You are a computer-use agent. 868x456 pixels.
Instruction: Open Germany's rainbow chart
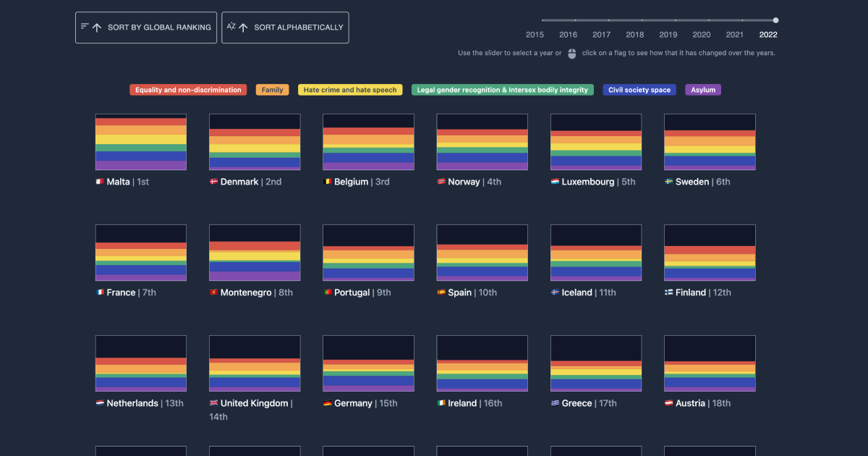pos(368,363)
